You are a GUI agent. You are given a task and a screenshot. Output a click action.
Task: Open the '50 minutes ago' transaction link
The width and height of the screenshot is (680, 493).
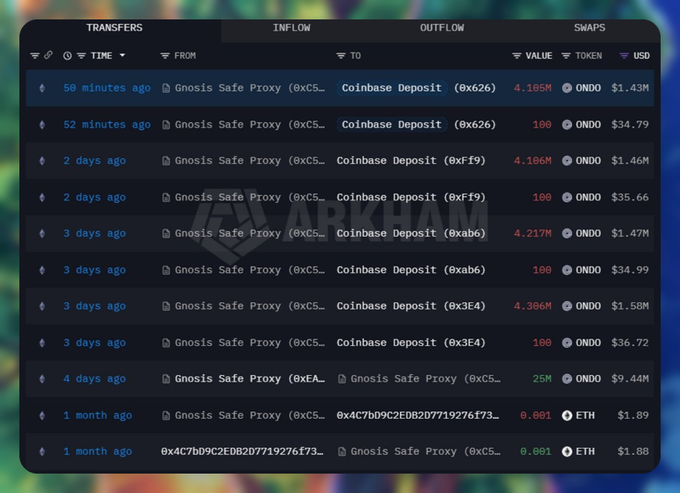(107, 88)
